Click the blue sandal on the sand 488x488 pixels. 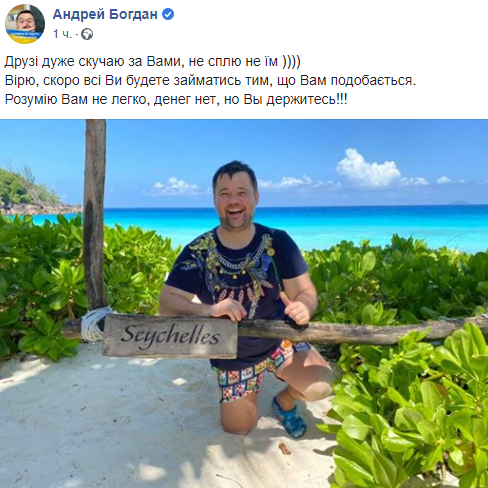pyautogui.click(x=289, y=417)
